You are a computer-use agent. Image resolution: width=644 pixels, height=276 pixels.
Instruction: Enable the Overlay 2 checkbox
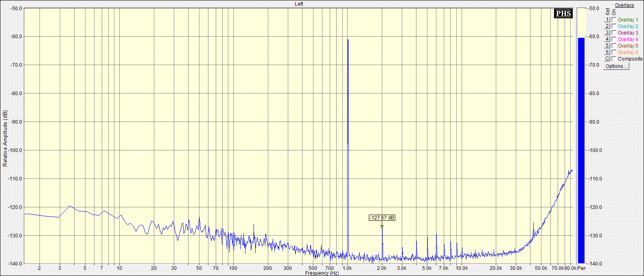click(614, 26)
